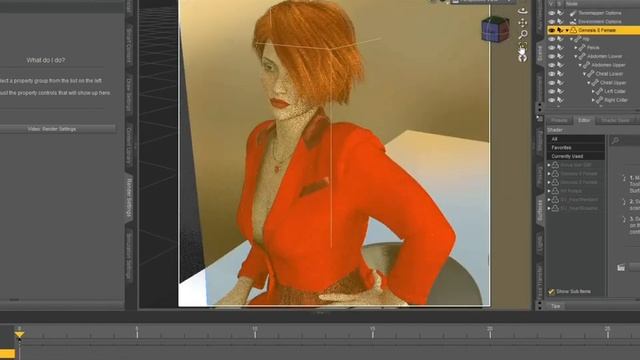Toggle selectability of Tonemapper Options row
The height and width of the screenshot is (360, 640).
(x=561, y=13)
